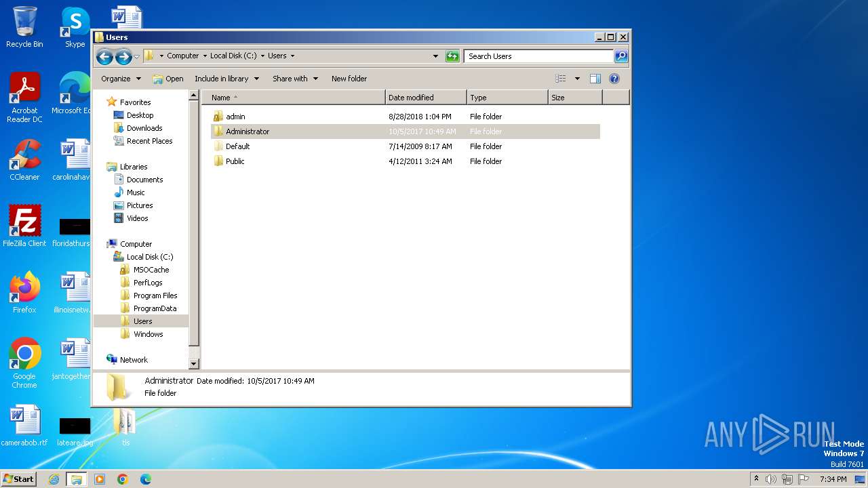
Task: Sort by the Size column header
Action: click(x=575, y=98)
